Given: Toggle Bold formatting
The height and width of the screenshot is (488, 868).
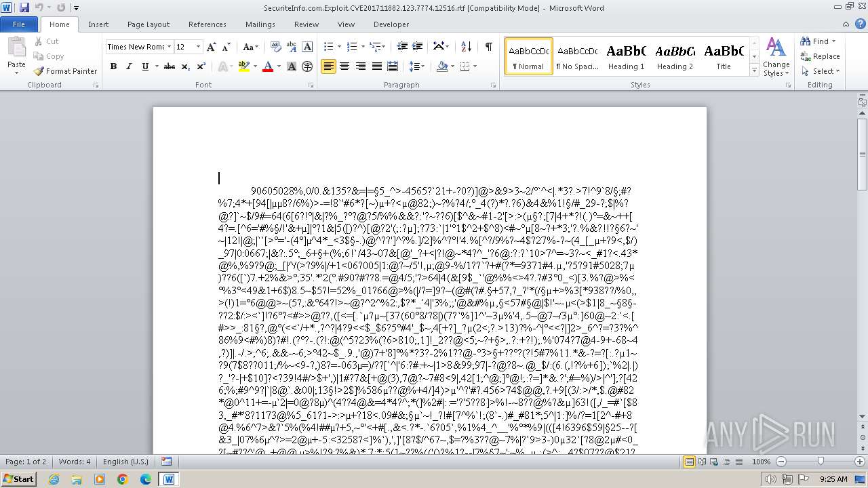Looking at the screenshot, I should [113, 66].
